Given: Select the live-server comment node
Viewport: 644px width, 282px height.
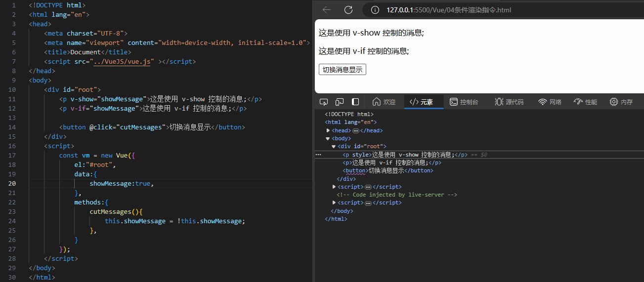Looking at the screenshot, I should (397, 195).
